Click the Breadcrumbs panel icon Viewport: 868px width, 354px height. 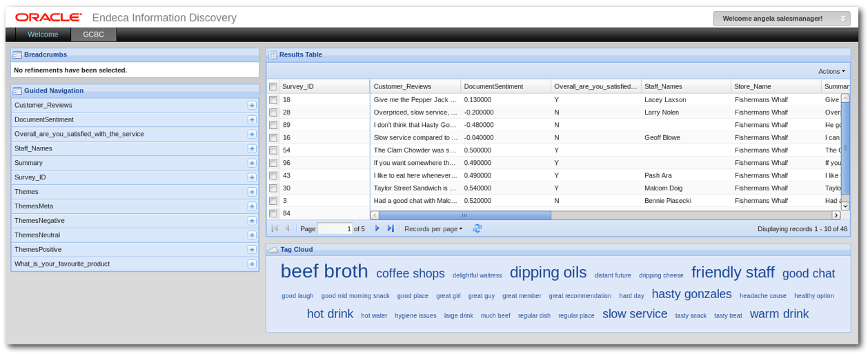click(17, 55)
